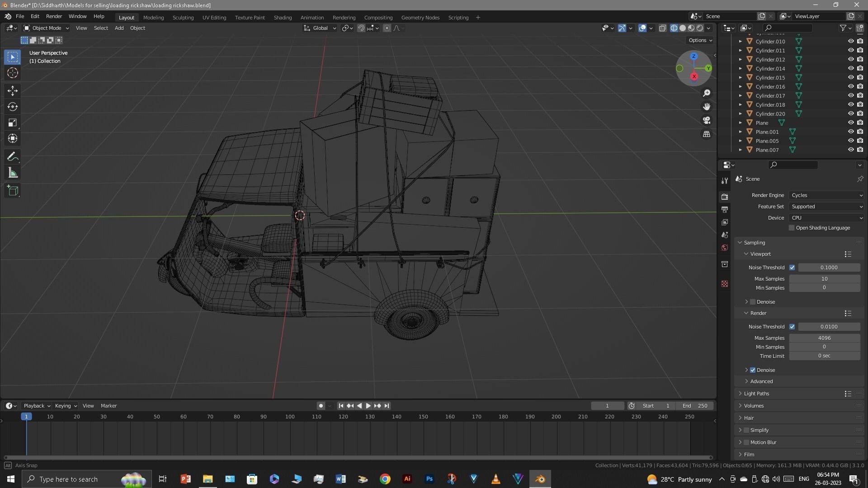The height and width of the screenshot is (488, 868).
Task: Open the File menu
Action: click(20, 16)
